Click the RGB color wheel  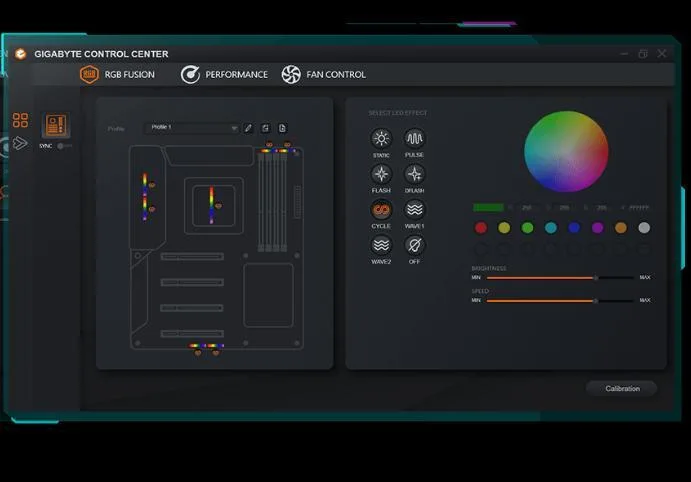[x=566, y=152]
